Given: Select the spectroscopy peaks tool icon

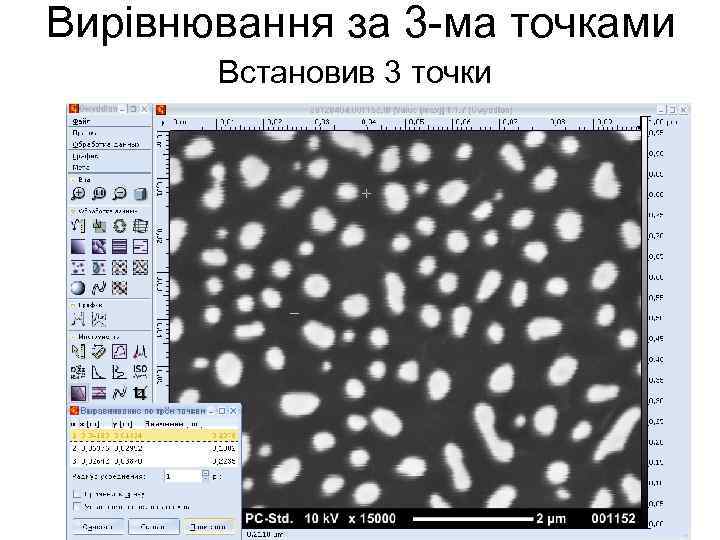Looking at the screenshot, I should [141, 351].
